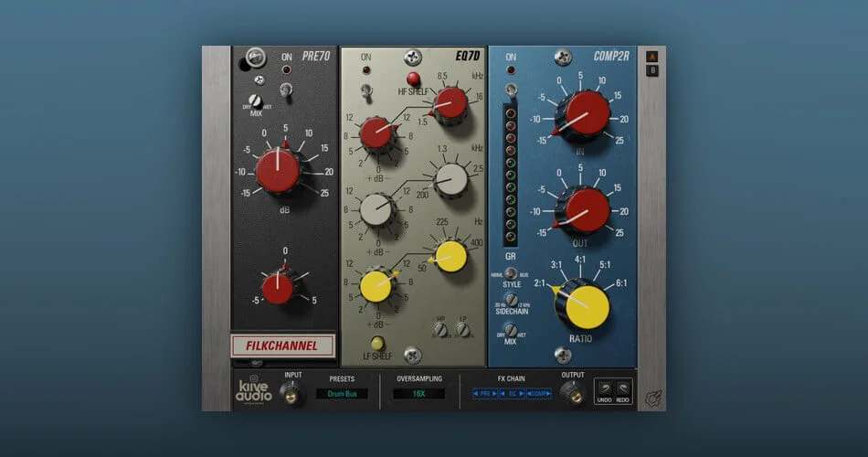The height and width of the screenshot is (457, 868).
Task: Toggle the yellow LF SHELF button
Action: (377, 343)
